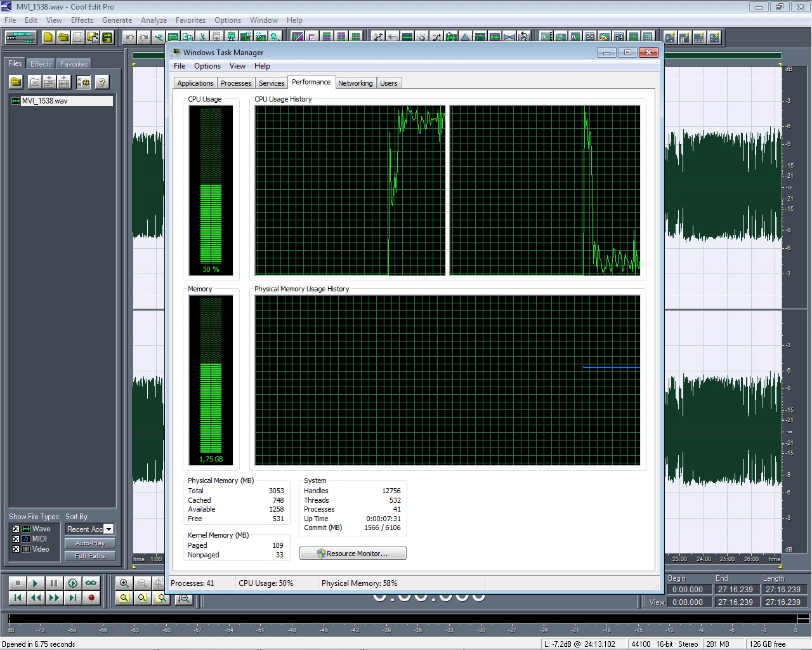The width and height of the screenshot is (812, 650).
Task: Close selected file icon in the Files panel
Action: coord(35,82)
